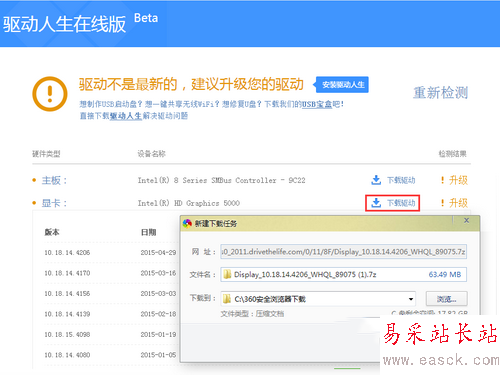The width and height of the screenshot is (500, 375).
Task: Click date 2015-03-16 in version list
Action: (158, 273)
